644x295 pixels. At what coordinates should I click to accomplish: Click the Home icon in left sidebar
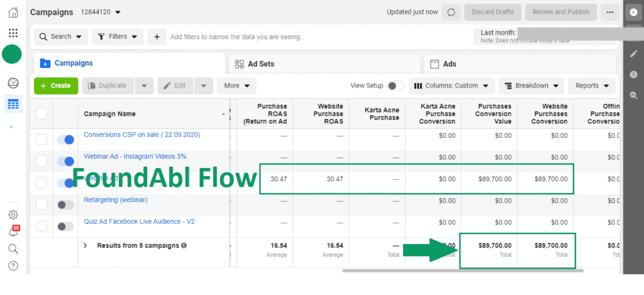click(x=13, y=12)
